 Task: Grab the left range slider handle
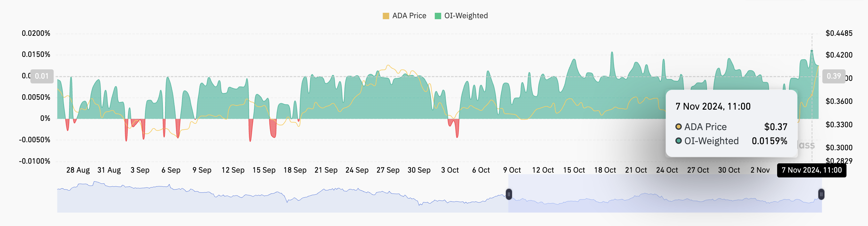tap(509, 194)
